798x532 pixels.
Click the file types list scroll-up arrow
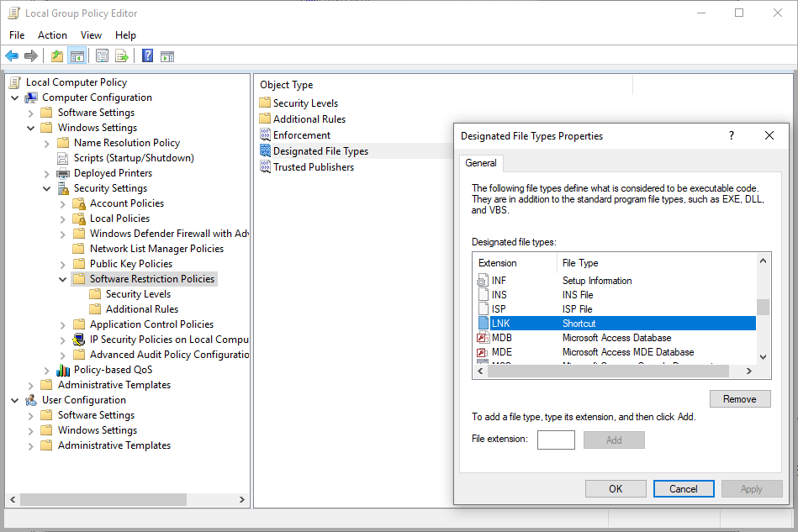point(763,261)
